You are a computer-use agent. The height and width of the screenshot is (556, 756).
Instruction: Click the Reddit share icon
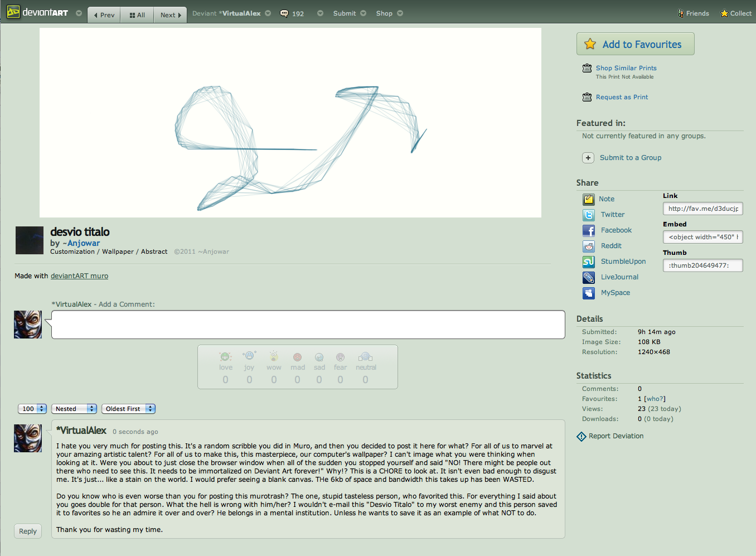pyautogui.click(x=589, y=246)
